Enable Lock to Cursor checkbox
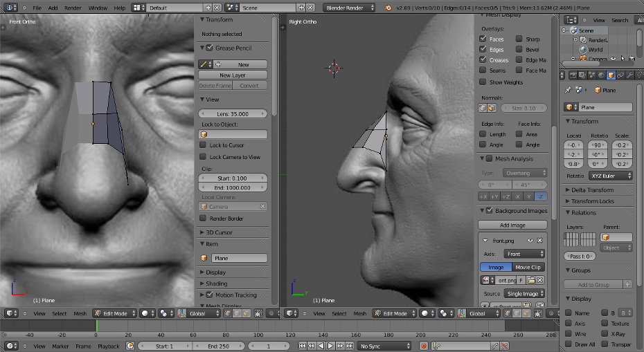The image size is (644, 352). pos(203,145)
